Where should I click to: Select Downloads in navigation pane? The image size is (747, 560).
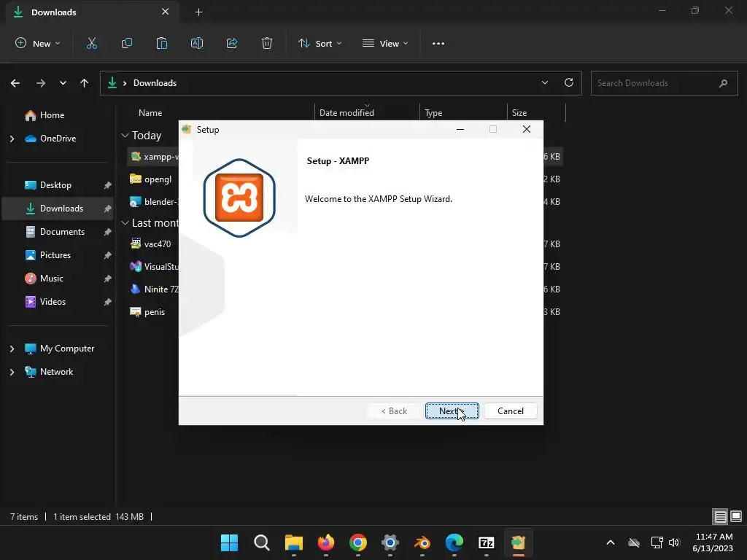(58, 209)
